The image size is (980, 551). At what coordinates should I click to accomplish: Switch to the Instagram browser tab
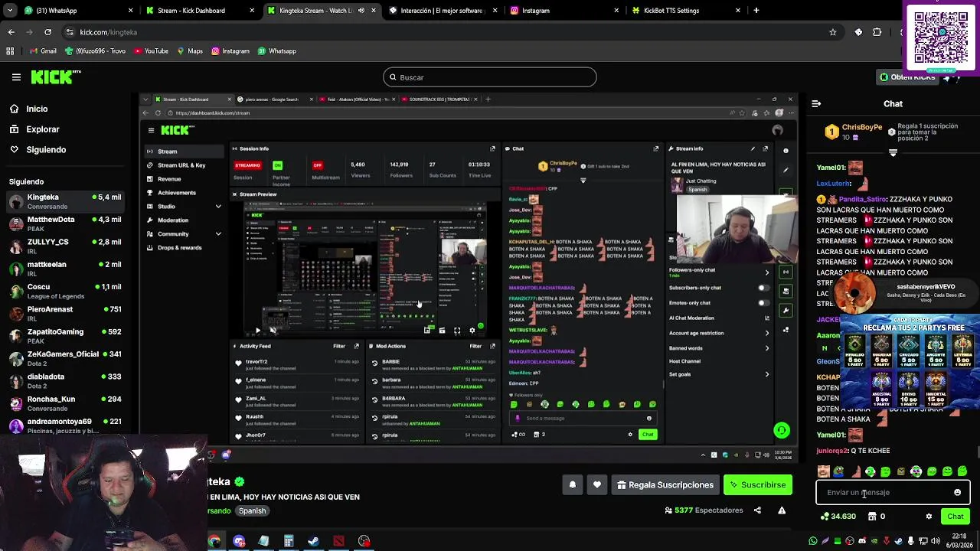click(563, 11)
